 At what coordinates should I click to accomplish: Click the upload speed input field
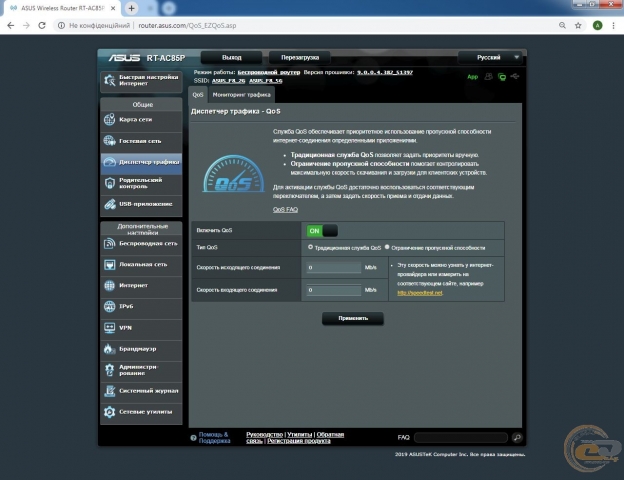334,267
